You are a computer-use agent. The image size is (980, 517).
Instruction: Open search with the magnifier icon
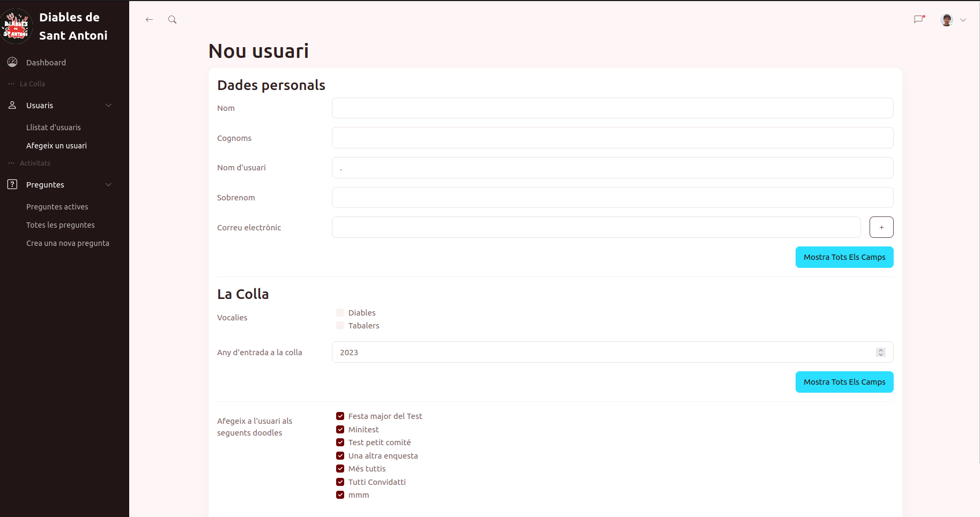[172, 20]
